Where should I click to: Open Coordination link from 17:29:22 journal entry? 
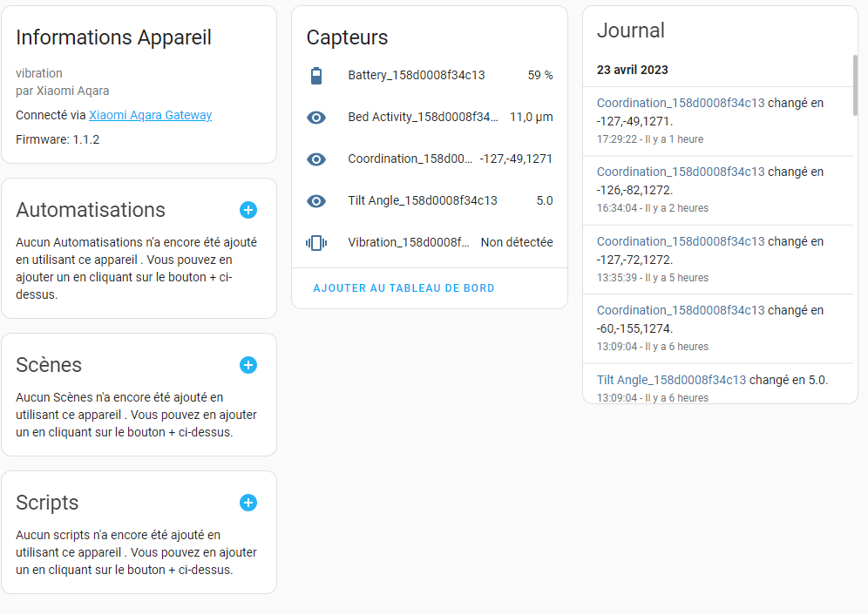pyautogui.click(x=681, y=103)
